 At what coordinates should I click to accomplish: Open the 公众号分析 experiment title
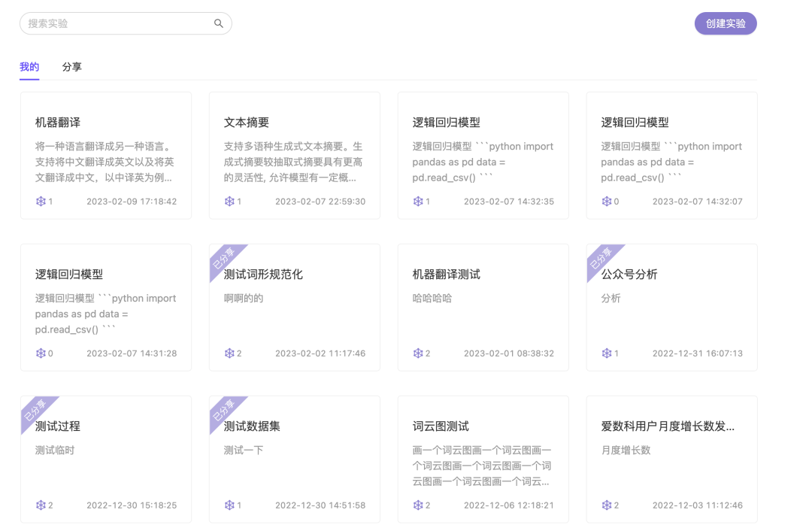[x=629, y=274]
